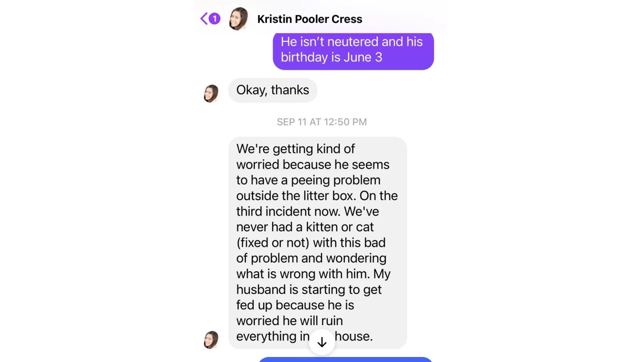Select the long message about peeing problem
644x362 pixels.
[317, 243]
